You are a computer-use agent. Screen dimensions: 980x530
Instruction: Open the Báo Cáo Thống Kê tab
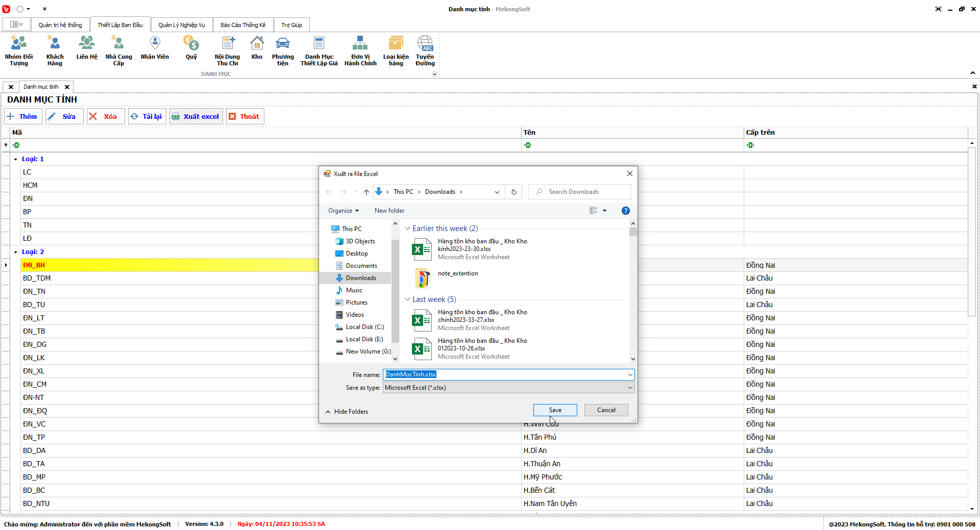click(243, 25)
